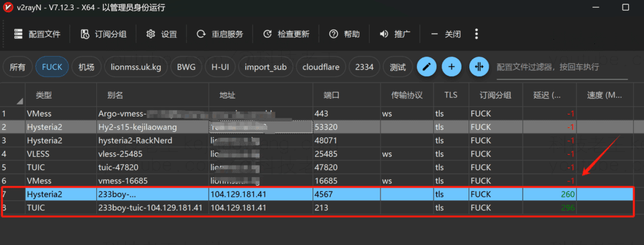Click the 关闭 toolbar button
644x245 pixels.
point(446,34)
